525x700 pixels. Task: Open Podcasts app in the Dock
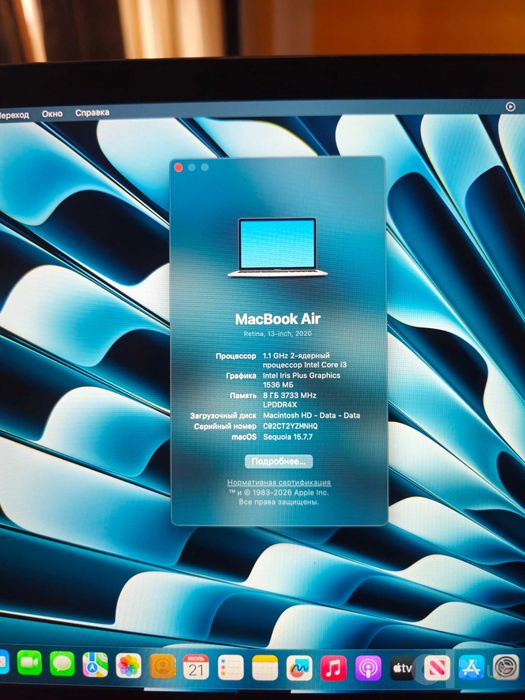click(368, 668)
